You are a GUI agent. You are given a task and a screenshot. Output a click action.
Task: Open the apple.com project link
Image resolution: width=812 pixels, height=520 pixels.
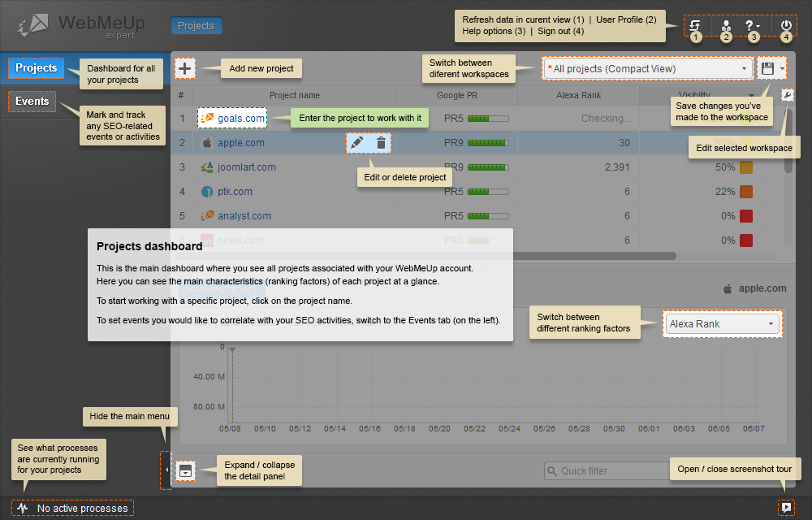pyautogui.click(x=241, y=143)
